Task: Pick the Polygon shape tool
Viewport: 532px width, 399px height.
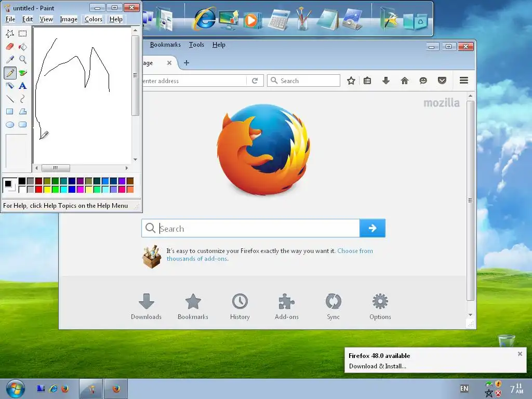Action: click(x=23, y=112)
